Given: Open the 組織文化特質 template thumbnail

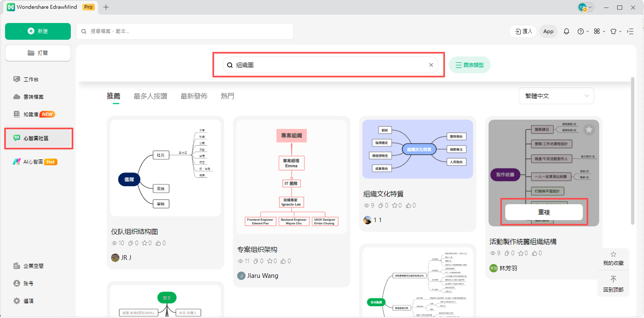Looking at the screenshot, I should (x=417, y=149).
